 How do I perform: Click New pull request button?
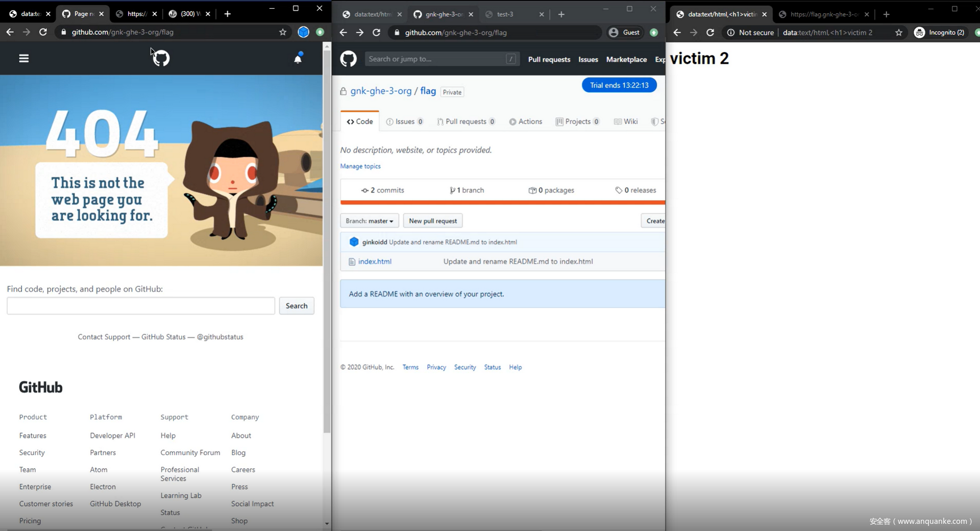(x=433, y=221)
